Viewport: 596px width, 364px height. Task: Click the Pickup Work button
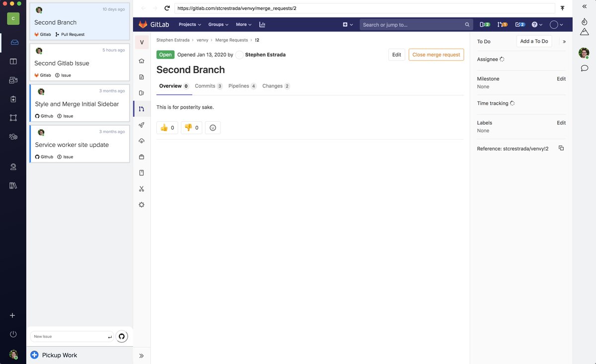pos(54,355)
